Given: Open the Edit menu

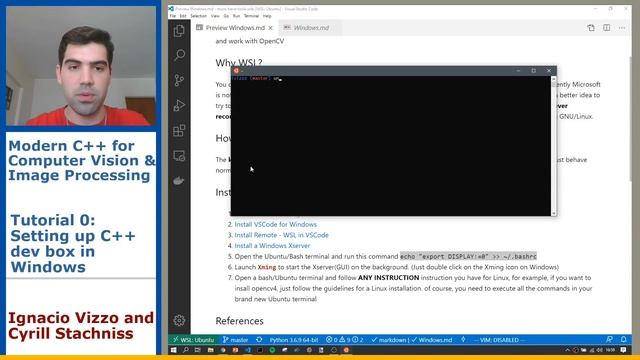Looking at the screenshot, I should [183, 16].
